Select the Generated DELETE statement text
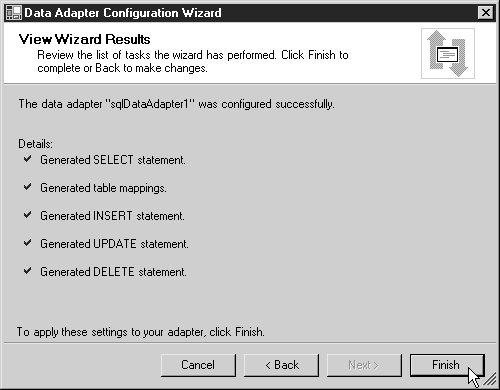This screenshot has width=500, height=390. 113,272
